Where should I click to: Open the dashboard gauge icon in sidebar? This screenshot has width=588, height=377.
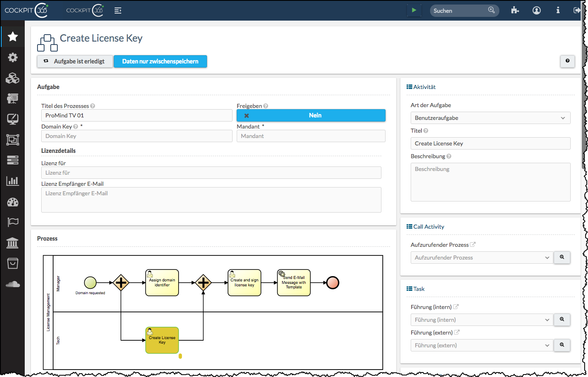pyautogui.click(x=13, y=202)
